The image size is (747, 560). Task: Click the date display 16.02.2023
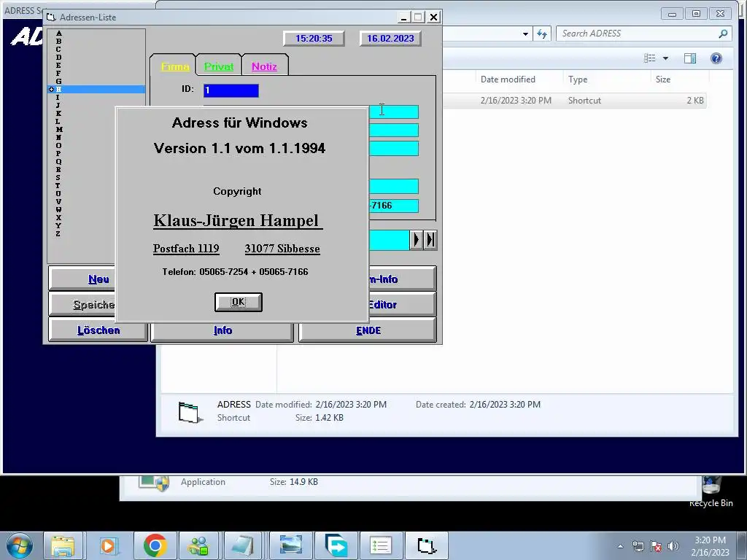390,38
